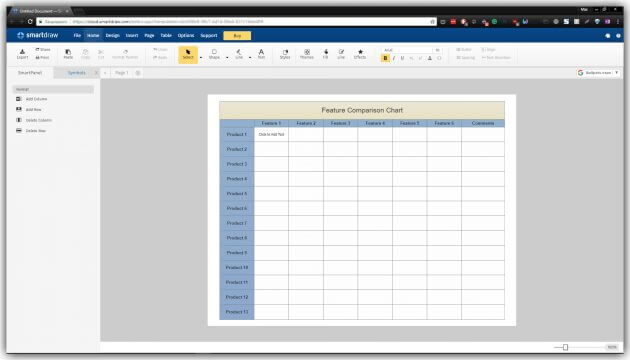Choose the Text tool
The width and height of the screenshot is (630, 360).
(261, 54)
